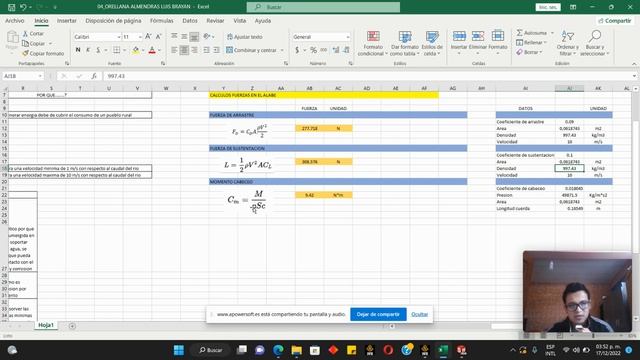Viewport: 640px width, 360px height.
Task: Click the Compartir button
Action: [615, 20]
